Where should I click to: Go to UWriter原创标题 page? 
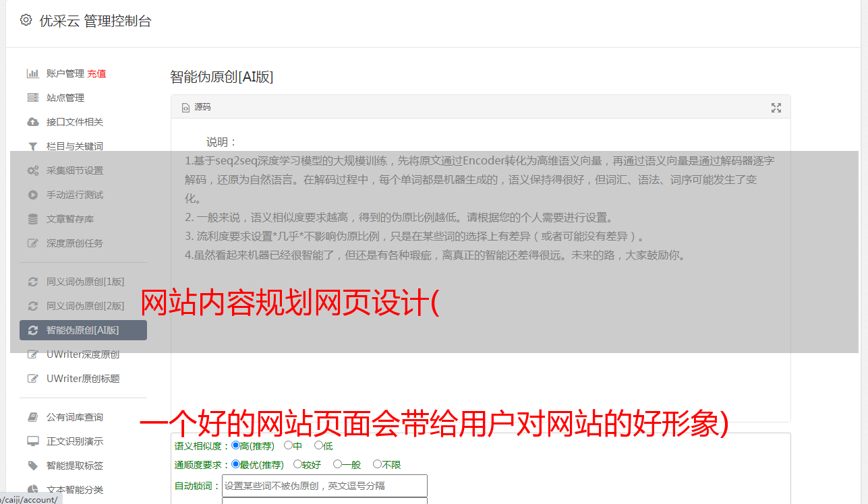click(x=83, y=379)
